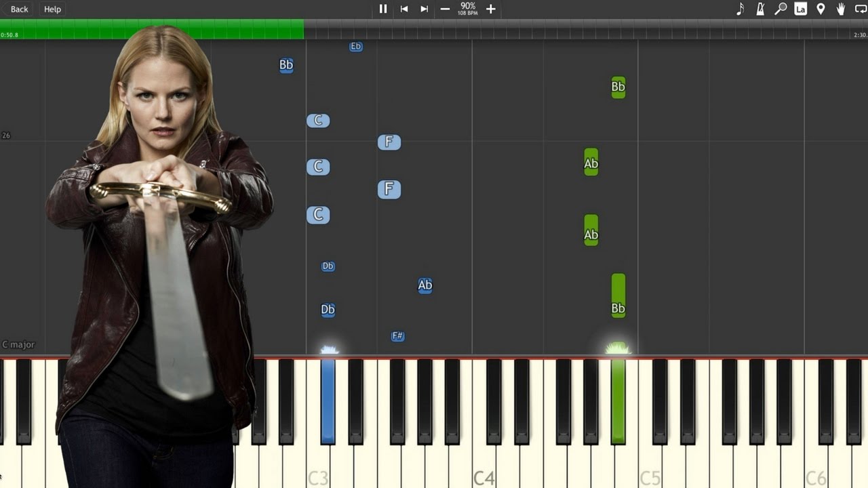Screen dimensions: 868x488
Task: Click the measure number 26 label
Action: point(6,136)
